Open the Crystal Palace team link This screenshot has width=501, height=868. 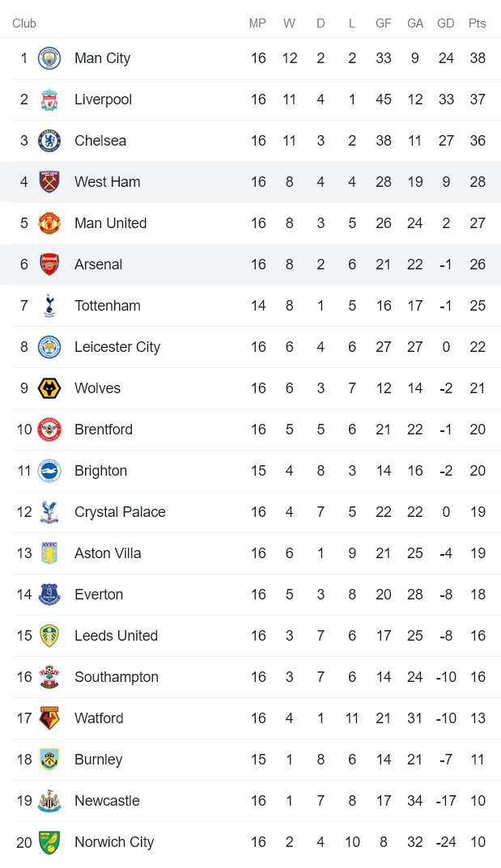point(120,512)
